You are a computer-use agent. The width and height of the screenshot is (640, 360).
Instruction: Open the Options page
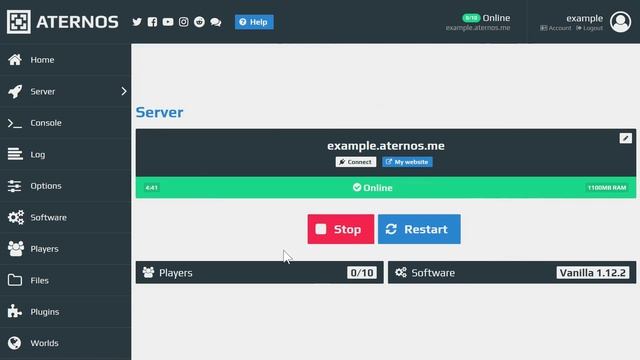(x=65, y=186)
